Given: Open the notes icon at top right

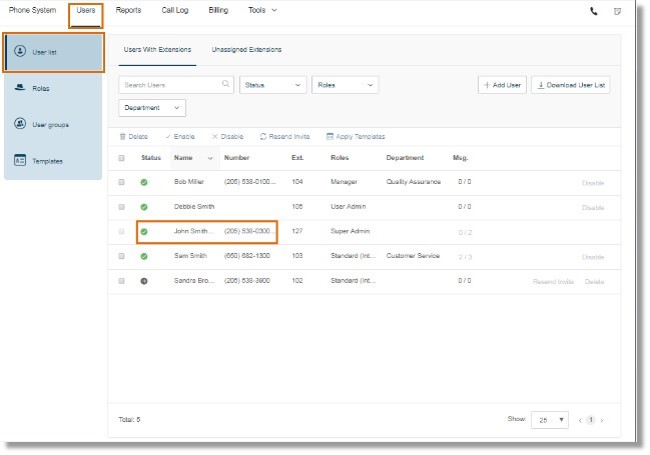Looking at the screenshot, I should (x=617, y=11).
